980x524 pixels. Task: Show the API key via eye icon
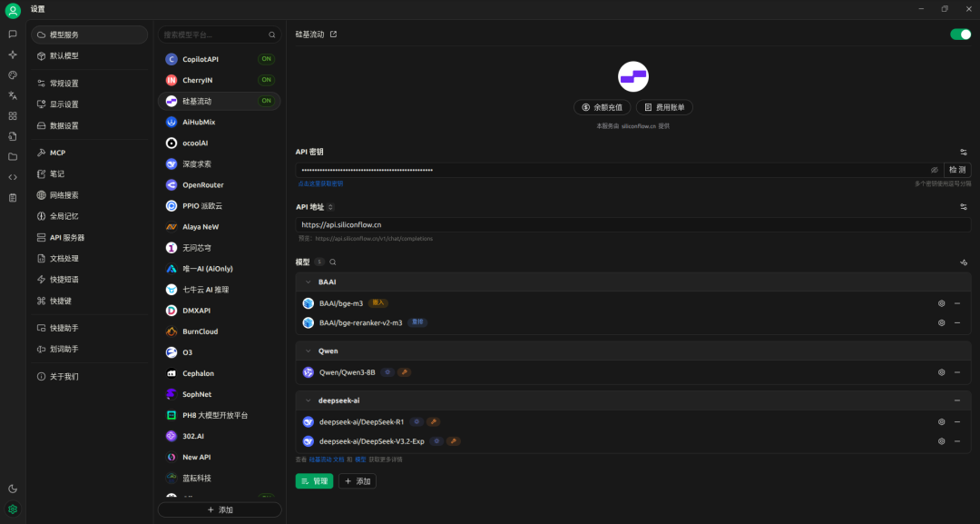click(934, 170)
